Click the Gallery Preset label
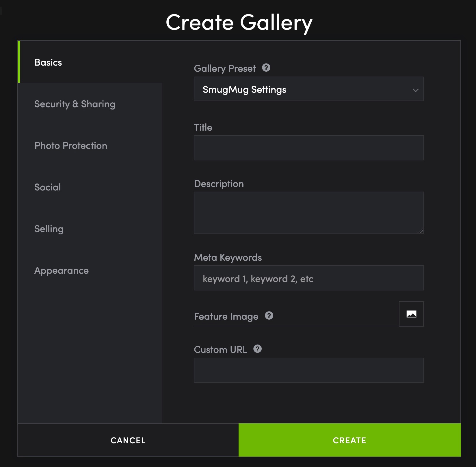 [225, 68]
